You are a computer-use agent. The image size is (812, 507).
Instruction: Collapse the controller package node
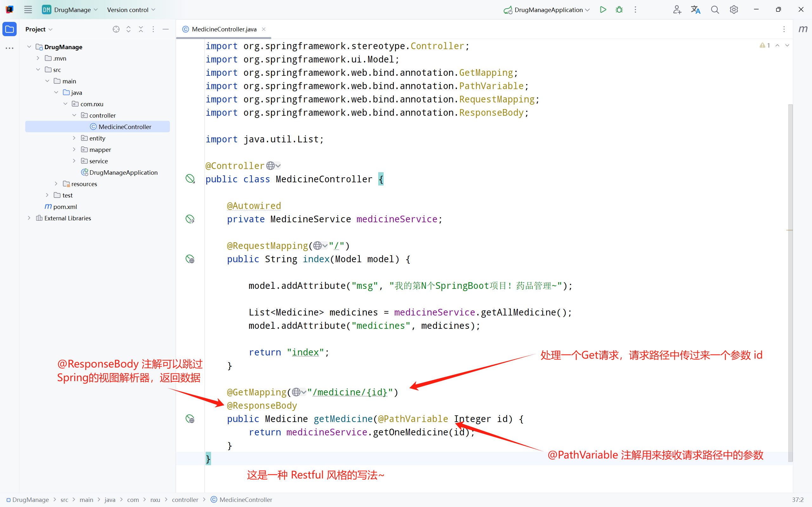(74, 115)
